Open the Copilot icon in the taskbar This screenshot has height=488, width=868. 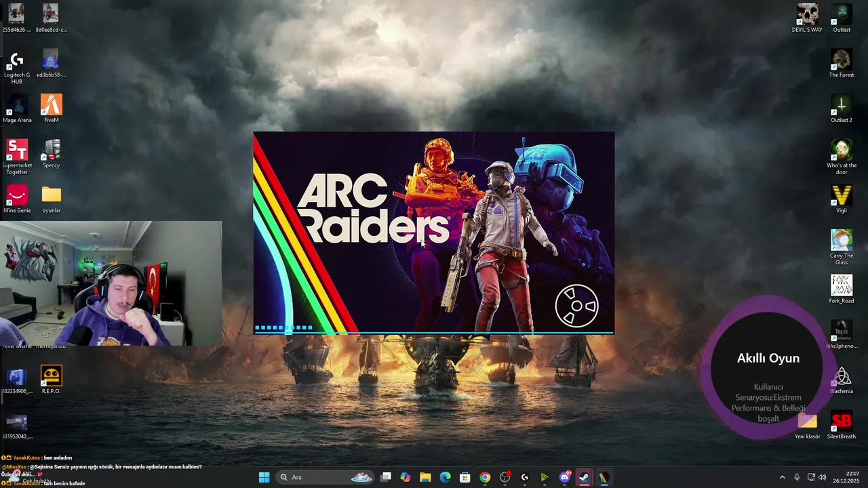point(406,477)
